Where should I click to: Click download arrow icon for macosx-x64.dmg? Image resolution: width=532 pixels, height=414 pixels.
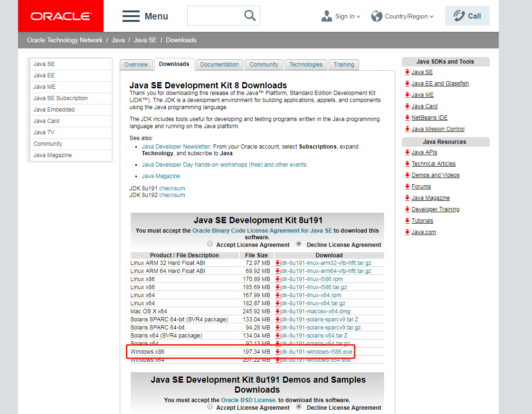(x=277, y=311)
